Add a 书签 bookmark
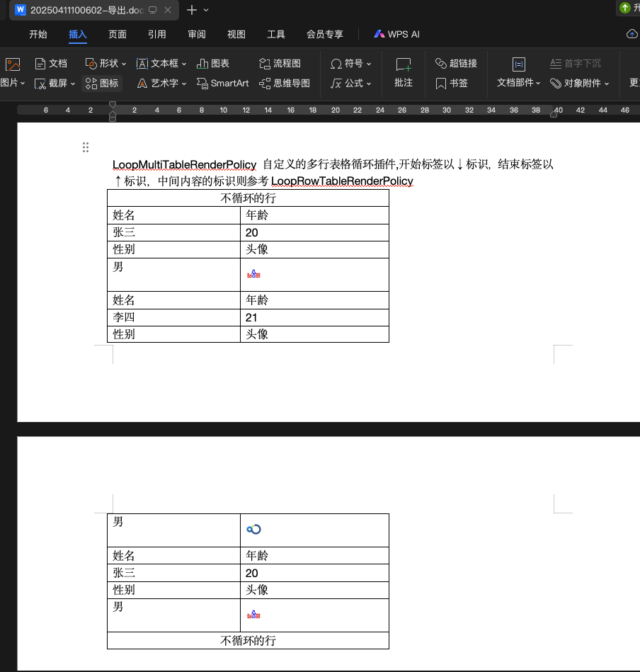The width and height of the screenshot is (640, 672). coord(452,84)
